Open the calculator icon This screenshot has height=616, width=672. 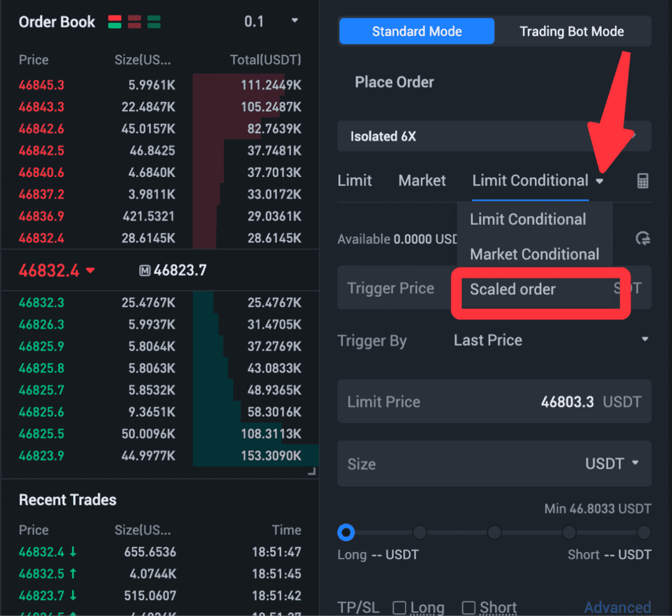(x=643, y=181)
